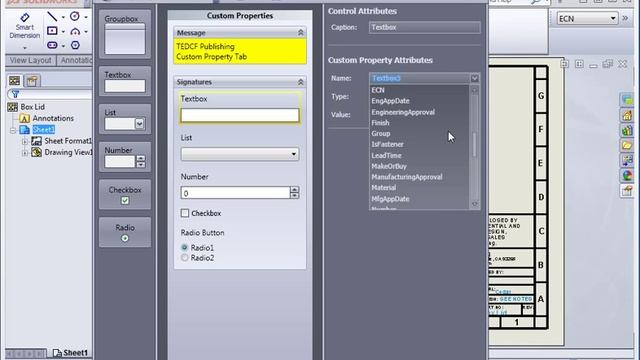Collapse the Signatures group
The width and height of the screenshot is (640, 360).
tap(301, 82)
